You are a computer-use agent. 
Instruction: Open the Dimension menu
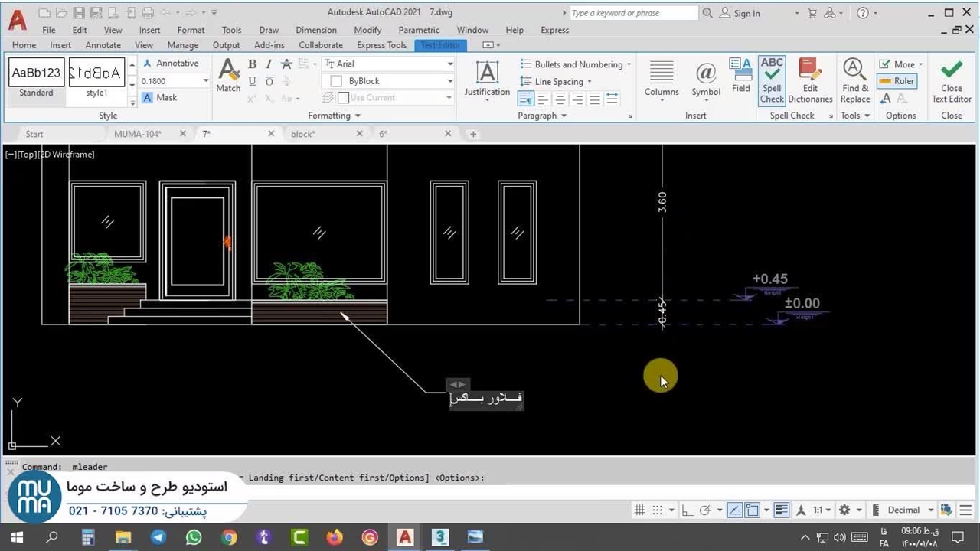(x=315, y=30)
